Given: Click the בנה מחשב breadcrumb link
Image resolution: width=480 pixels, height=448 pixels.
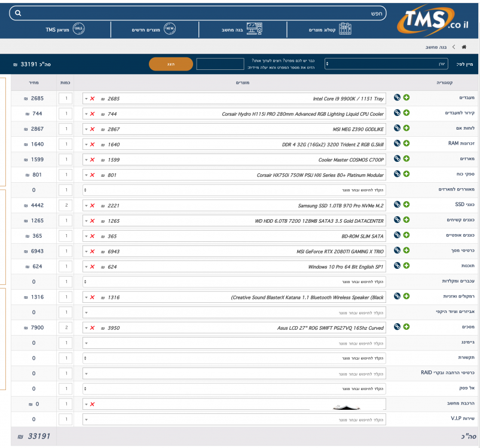Looking at the screenshot, I should (x=436, y=47).
